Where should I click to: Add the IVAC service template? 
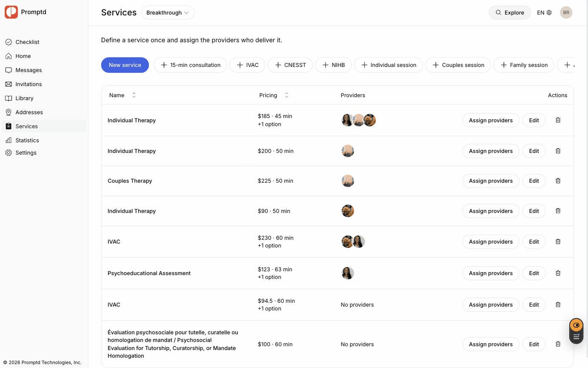[247, 65]
